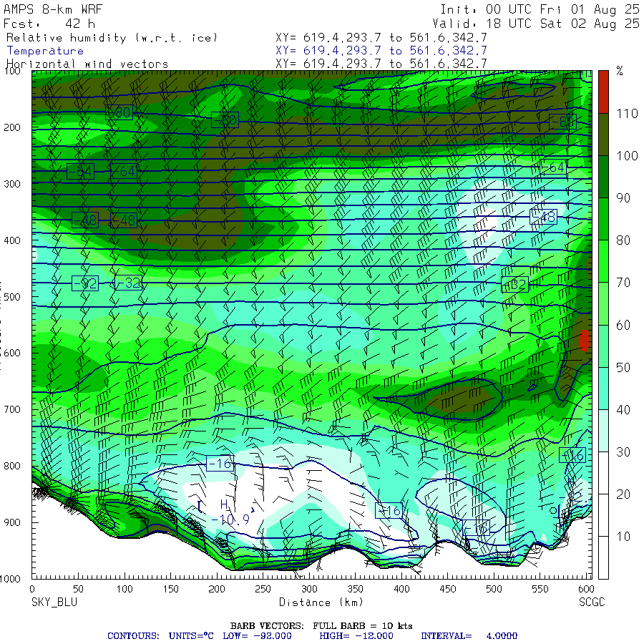Click the '250' distance axis tick label
Viewport: 644px width, 644px height.
click(263, 589)
